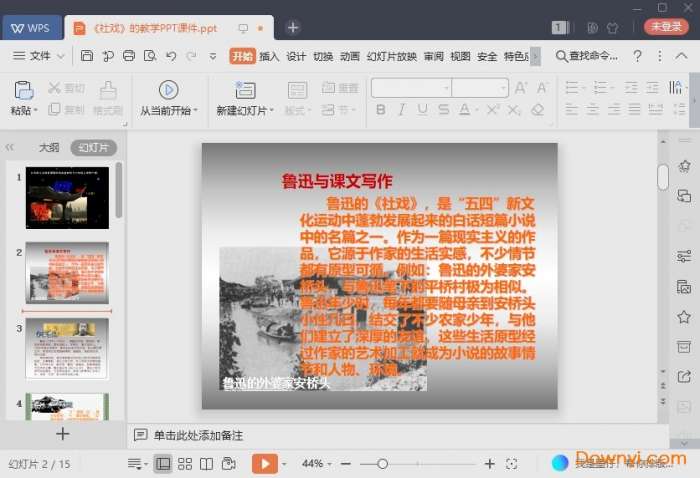Open Help with the question mark icon
This screenshot has width=700, height=478.
pos(638,56)
